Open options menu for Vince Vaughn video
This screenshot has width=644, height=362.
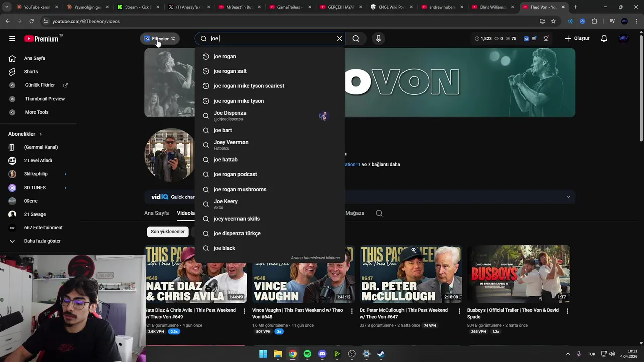[352, 311]
